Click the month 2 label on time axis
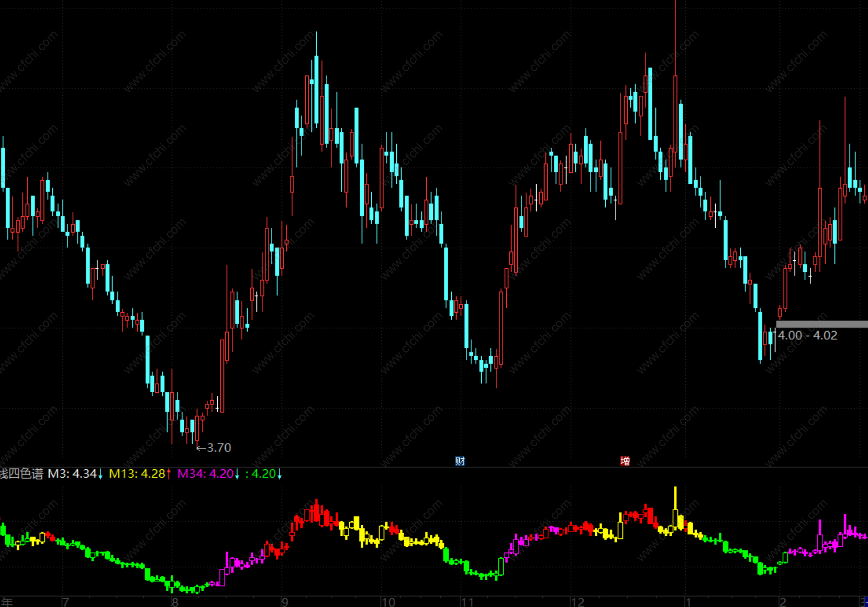Screen dimensions: 868x607 click(x=783, y=602)
